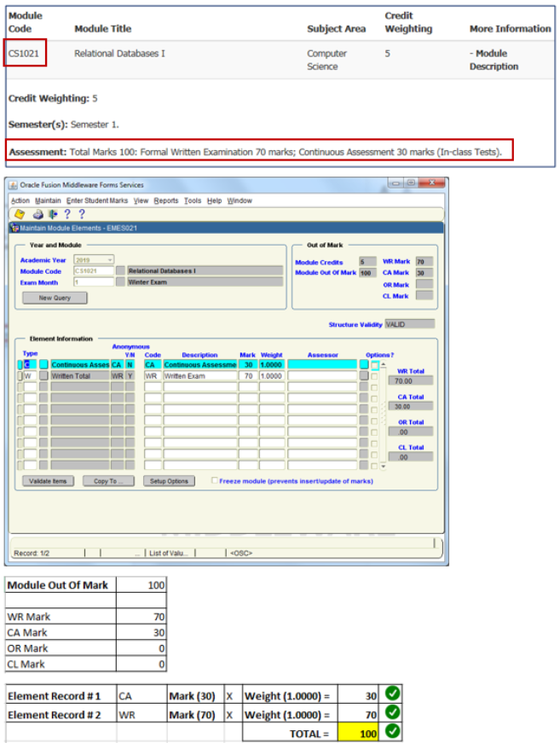Click the type lookup button on Continuous Assessment row
Screen dimensions: 560x743
[43, 365]
